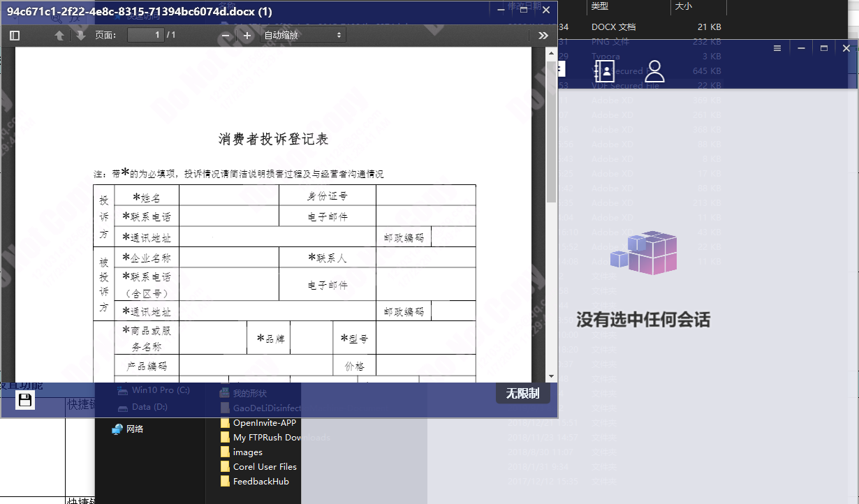Click the 企业名称 label in the form
859x504 pixels.
click(x=147, y=258)
